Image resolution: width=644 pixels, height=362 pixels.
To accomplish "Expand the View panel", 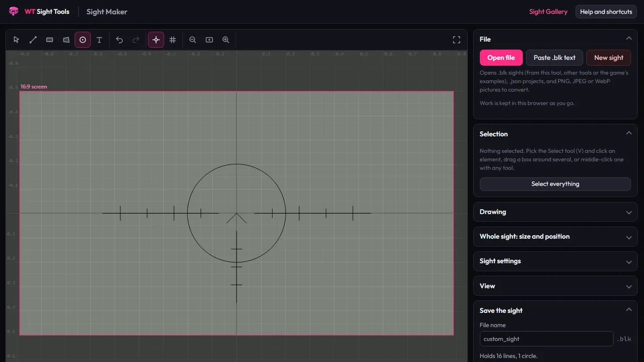I will tap(555, 286).
